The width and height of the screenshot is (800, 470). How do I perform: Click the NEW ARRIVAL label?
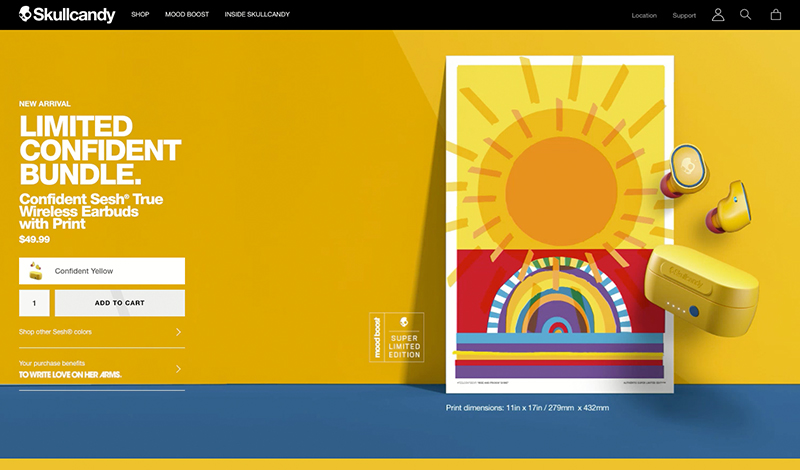click(45, 104)
